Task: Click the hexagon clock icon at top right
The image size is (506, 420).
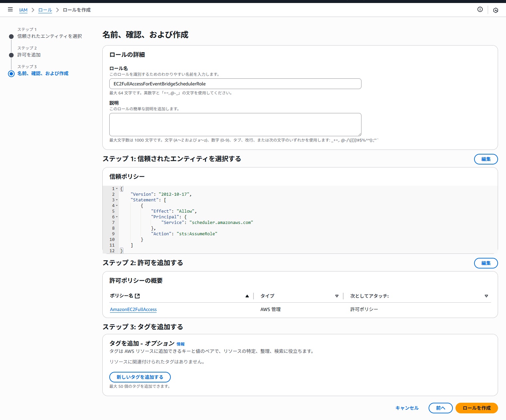Action: (x=495, y=10)
